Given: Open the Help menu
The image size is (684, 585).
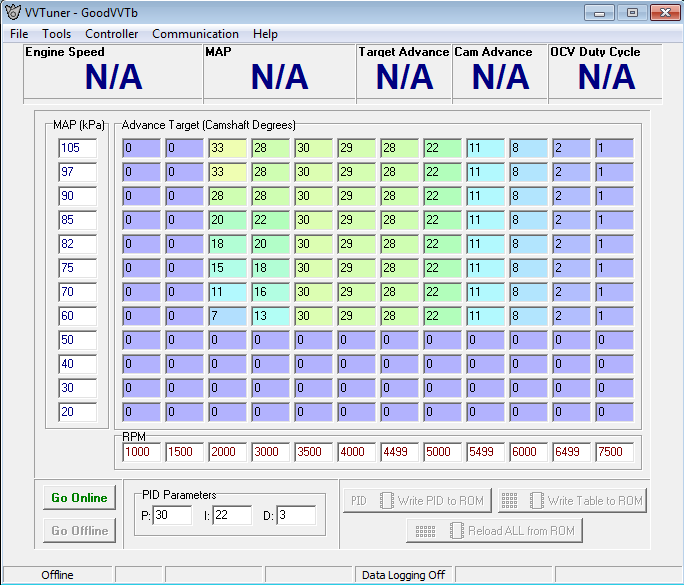Looking at the screenshot, I should click(x=265, y=34).
